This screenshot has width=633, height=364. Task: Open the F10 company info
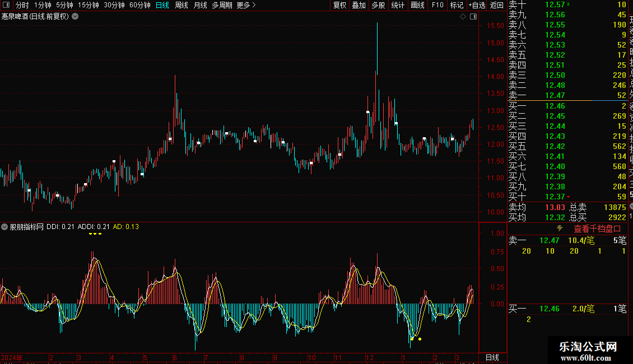coord(437,5)
